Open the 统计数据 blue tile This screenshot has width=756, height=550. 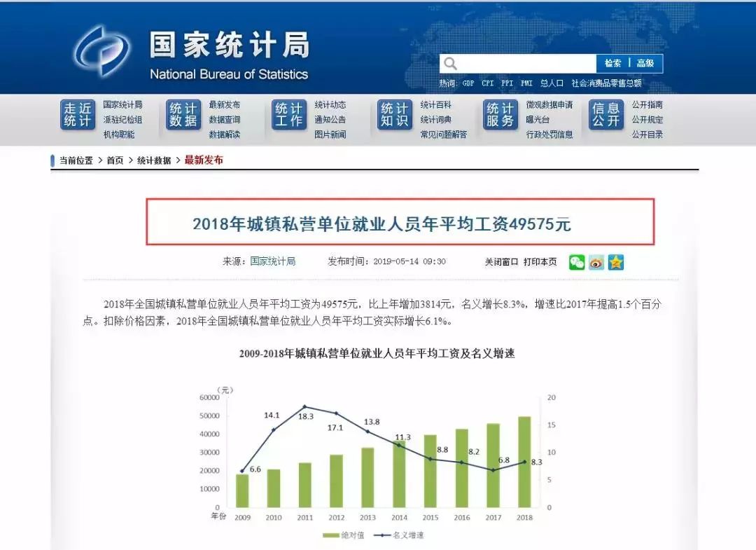[183, 115]
